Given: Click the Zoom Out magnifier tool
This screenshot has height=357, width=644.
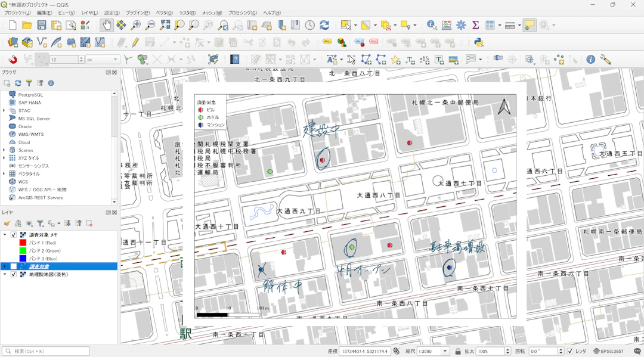Looking at the screenshot, I should pyautogui.click(x=150, y=25).
